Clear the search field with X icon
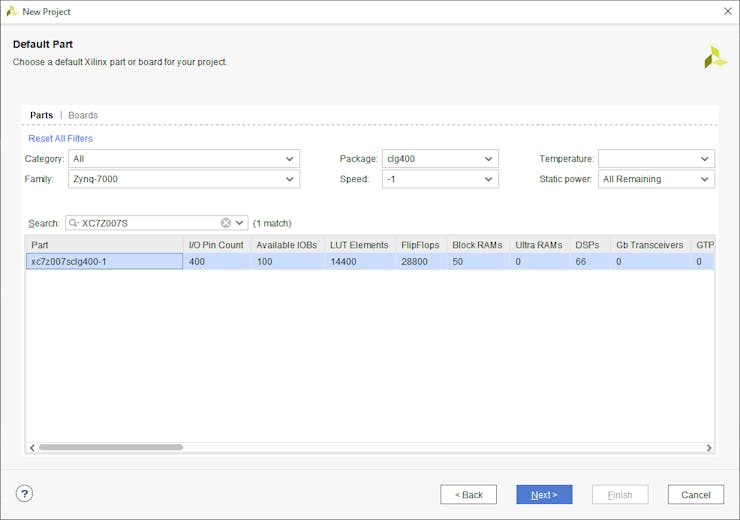Image resolution: width=740 pixels, height=520 pixels. 226,223
